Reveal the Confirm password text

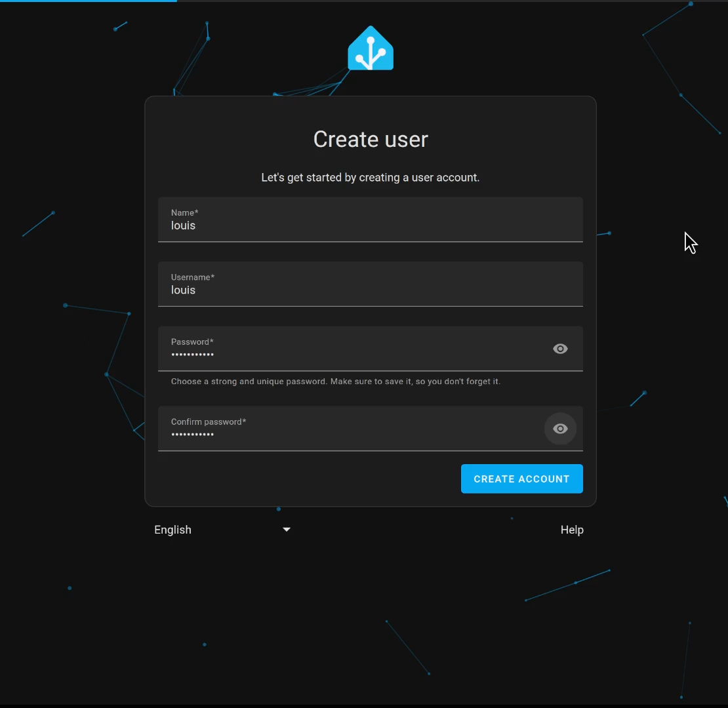(x=560, y=428)
